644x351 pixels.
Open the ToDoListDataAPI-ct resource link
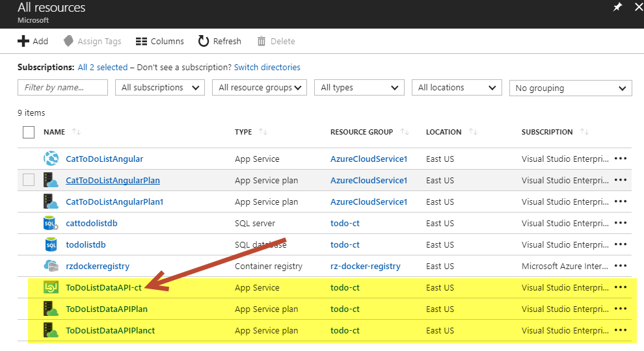coord(103,287)
